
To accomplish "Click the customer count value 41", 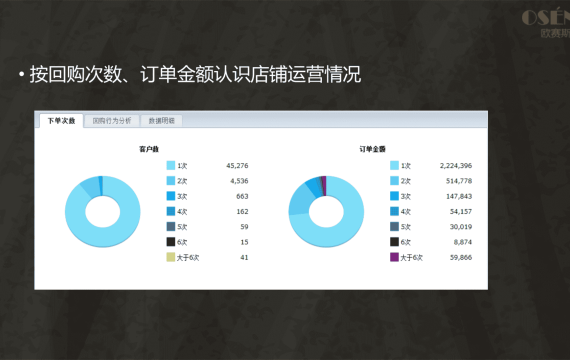I will click(244, 257).
